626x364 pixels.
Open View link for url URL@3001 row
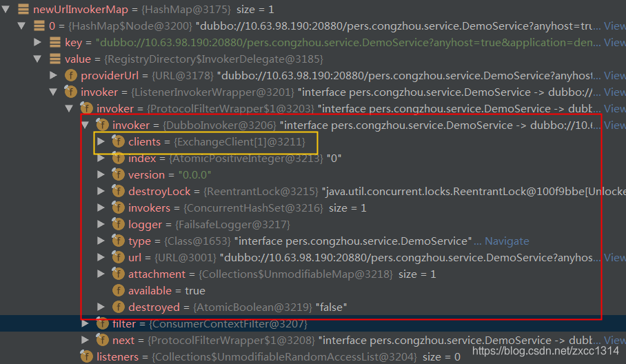click(615, 258)
